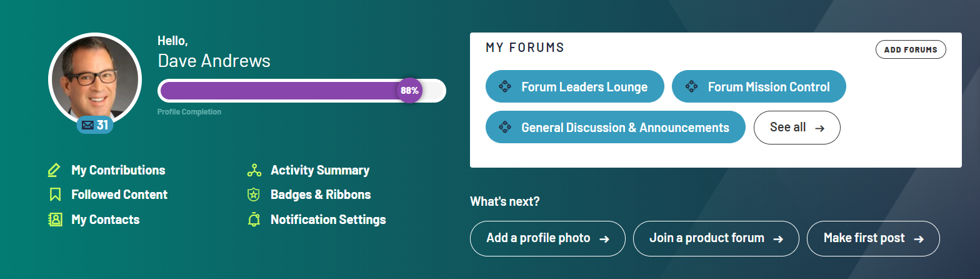Expand the forum list with See all
980x279 pixels.
pos(797,128)
